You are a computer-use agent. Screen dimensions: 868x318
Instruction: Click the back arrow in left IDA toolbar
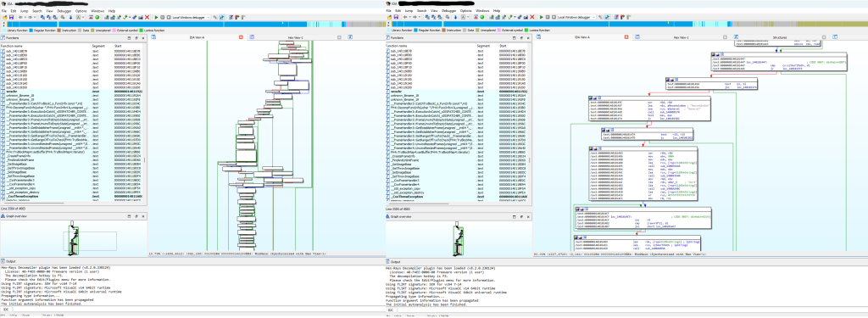pyautogui.click(x=20, y=17)
